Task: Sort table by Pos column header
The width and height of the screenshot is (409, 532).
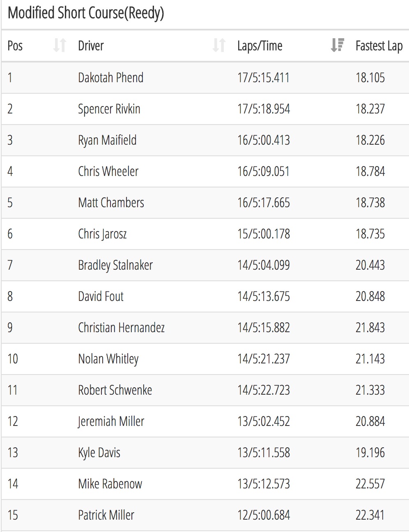Action: 15,46
